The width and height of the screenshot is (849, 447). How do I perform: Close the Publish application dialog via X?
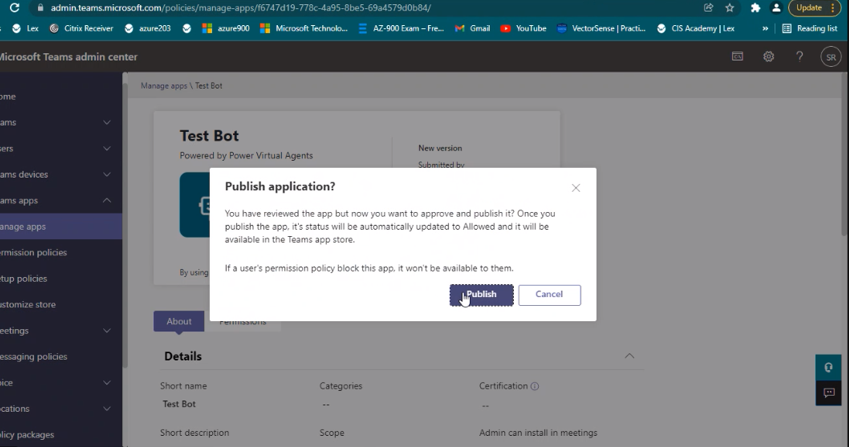tap(576, 188)
